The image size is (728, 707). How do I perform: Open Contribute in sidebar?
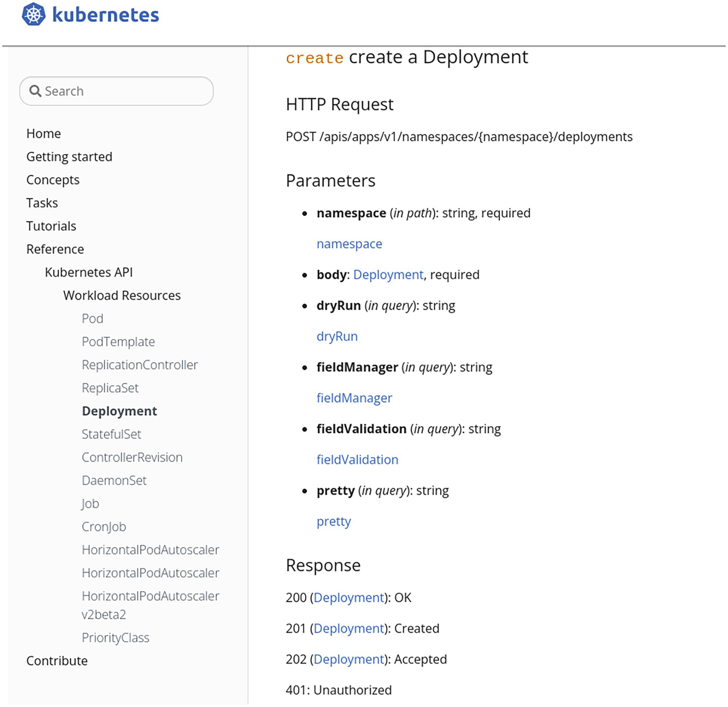pos(57,661)
